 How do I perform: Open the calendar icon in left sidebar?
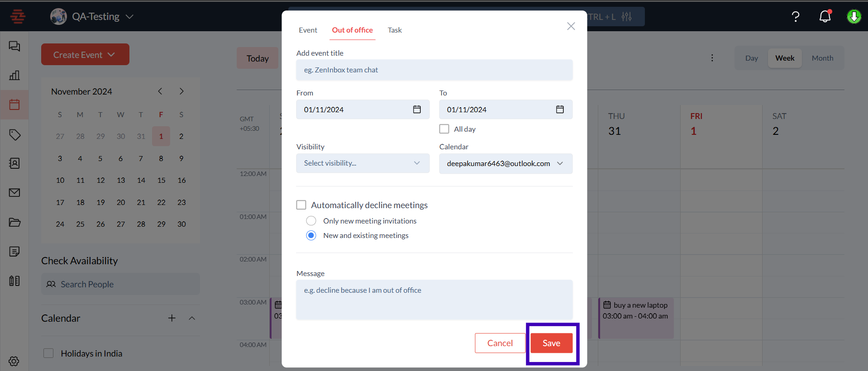[14, 105]
